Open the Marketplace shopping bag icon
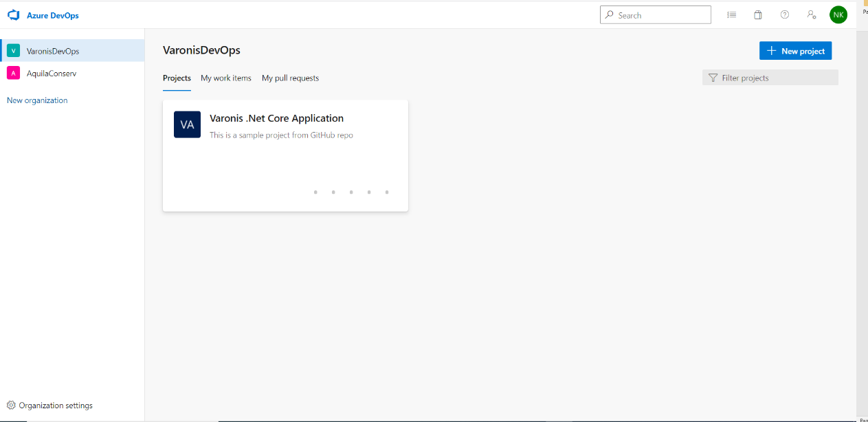Screen dimensions: 868x422 click(758, 15)
